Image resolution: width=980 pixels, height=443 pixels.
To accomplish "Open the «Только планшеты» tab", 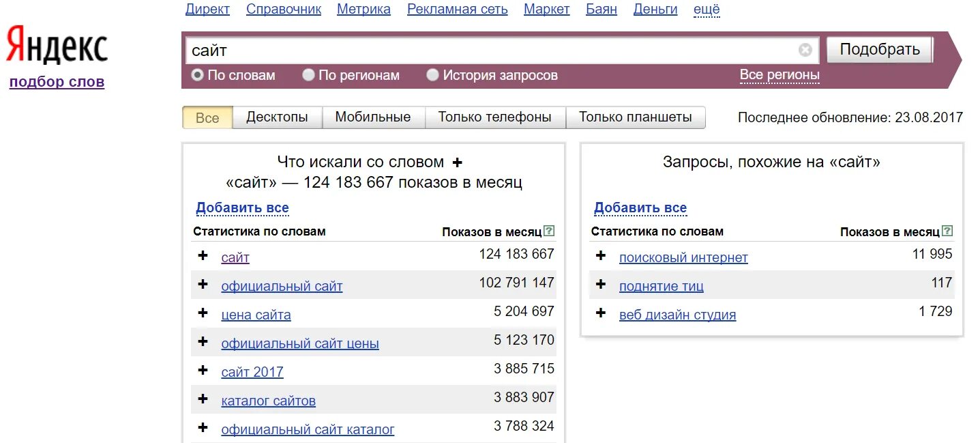I will click(635, 117).
